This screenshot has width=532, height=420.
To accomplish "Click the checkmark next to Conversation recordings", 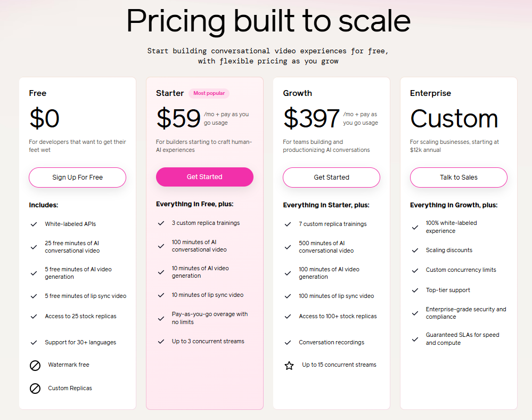I will coord(288,342).
